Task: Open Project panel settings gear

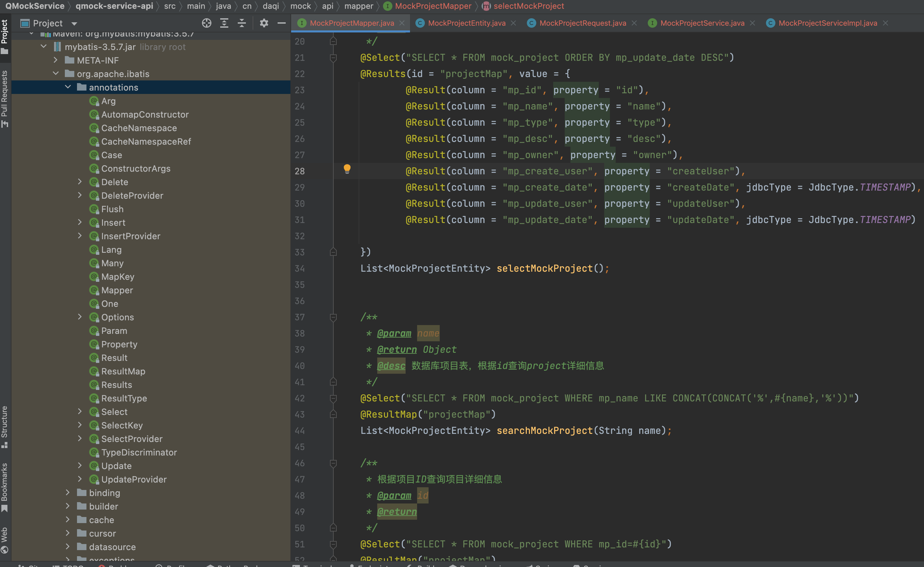Action: [264, 23]
